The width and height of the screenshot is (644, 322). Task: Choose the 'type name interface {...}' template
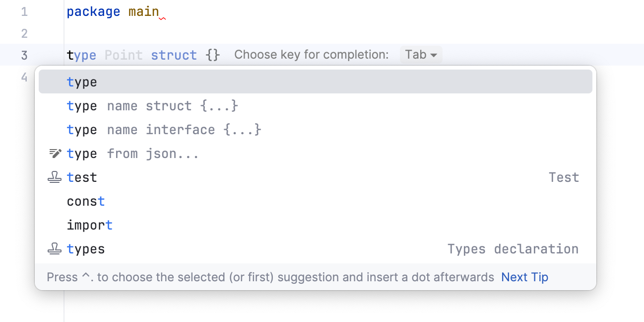pos(164,129)
